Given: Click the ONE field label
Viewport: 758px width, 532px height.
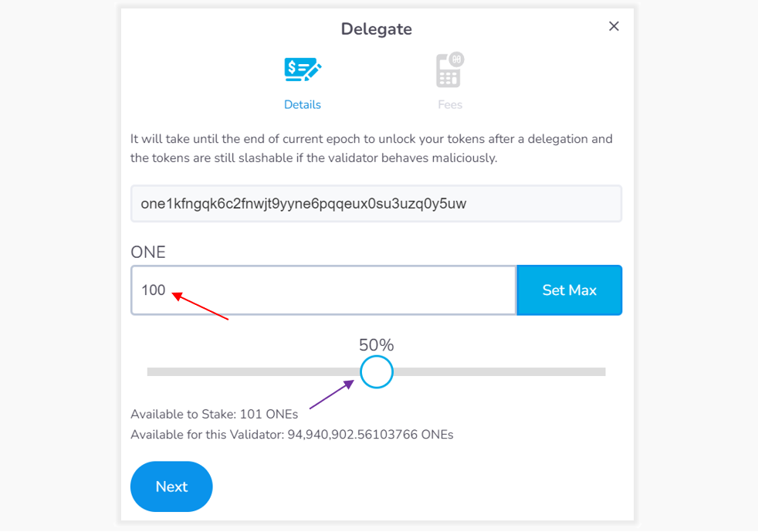Looking at the screenshot, I should [148, 252].
